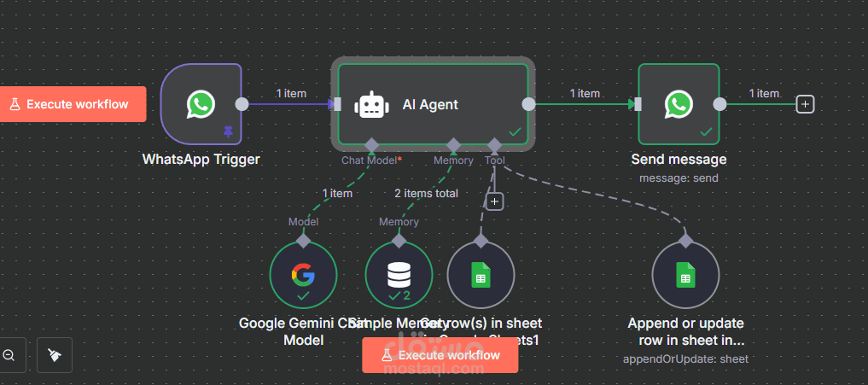Click the "1 item" label after AI Agent
This screenshot has width=868, height=385.
(x=585, y=94)
